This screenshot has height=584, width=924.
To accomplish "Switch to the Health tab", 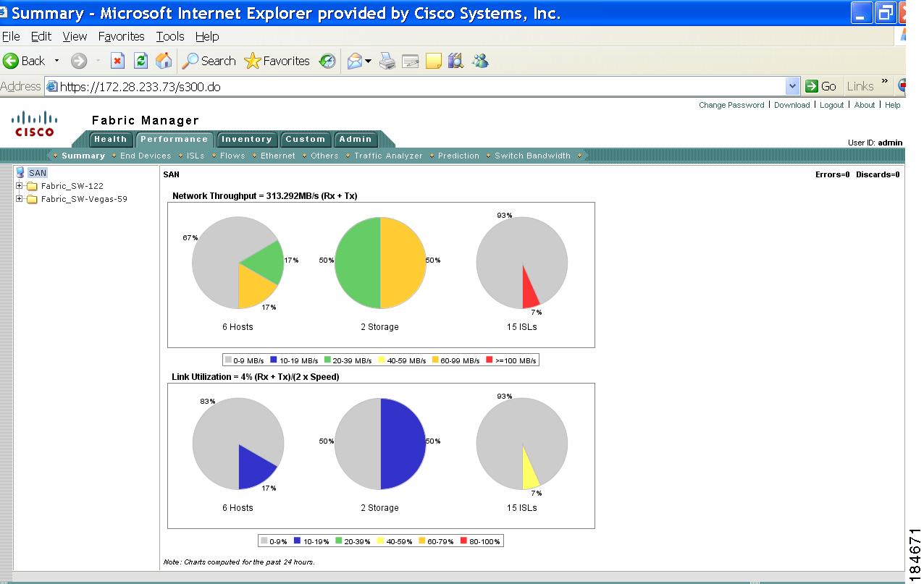I will (111, 139).
